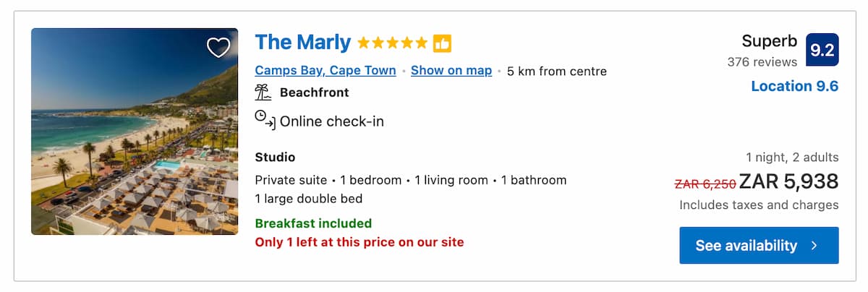Click the See availability button
Screen dimensions: 868x292
coord(759,245)
